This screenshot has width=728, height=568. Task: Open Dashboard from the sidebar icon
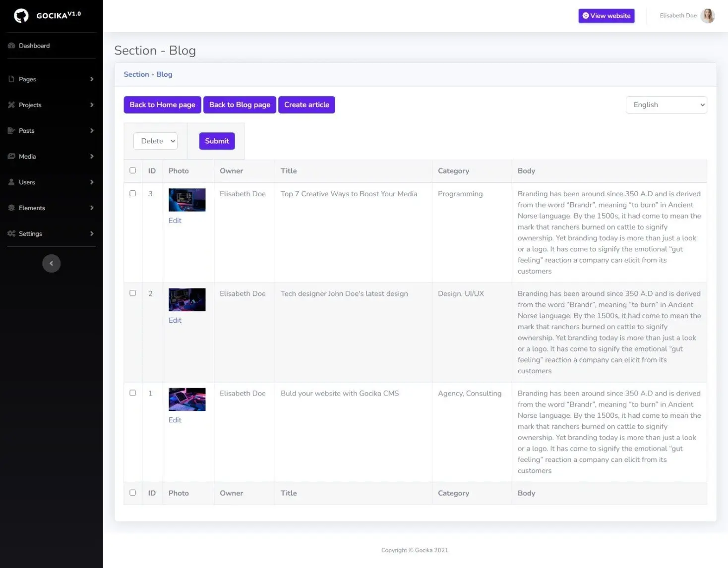pos(11,46)
